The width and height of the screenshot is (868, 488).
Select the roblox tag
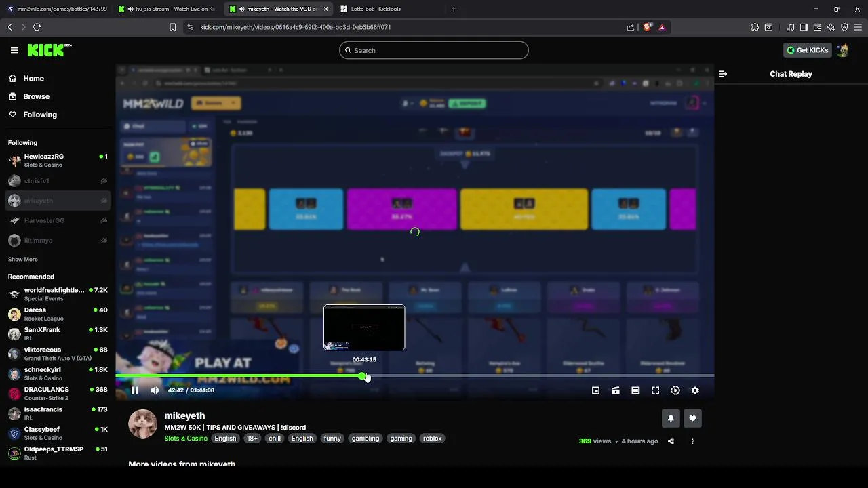click(x=433, y=439)
